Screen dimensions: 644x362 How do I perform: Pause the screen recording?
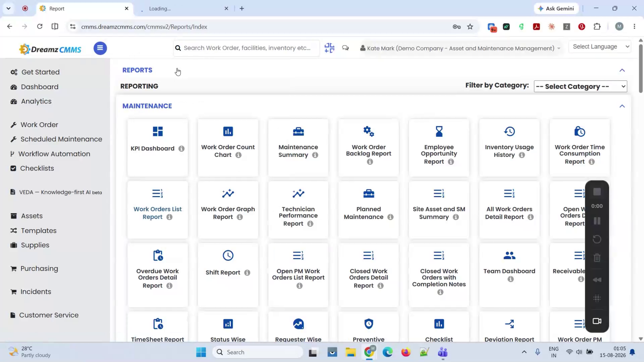597,221
